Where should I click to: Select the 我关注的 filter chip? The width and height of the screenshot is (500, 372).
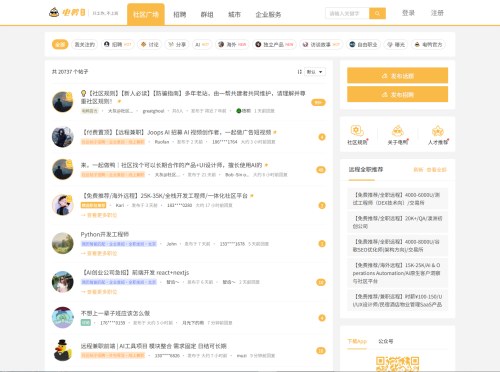[84, 44]
